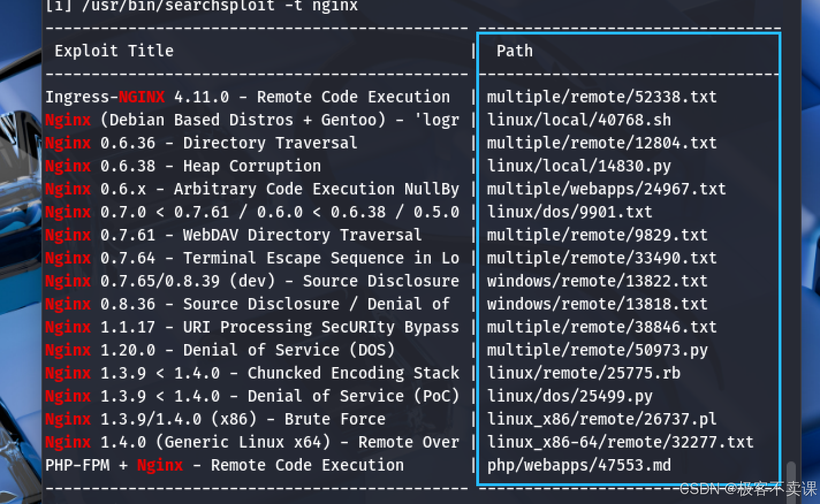The height and width of the screenshot is (504, 820).
Task: Select the path "linux_x86-64/remote/32277.txt"
Action: (x=620, y=442)
